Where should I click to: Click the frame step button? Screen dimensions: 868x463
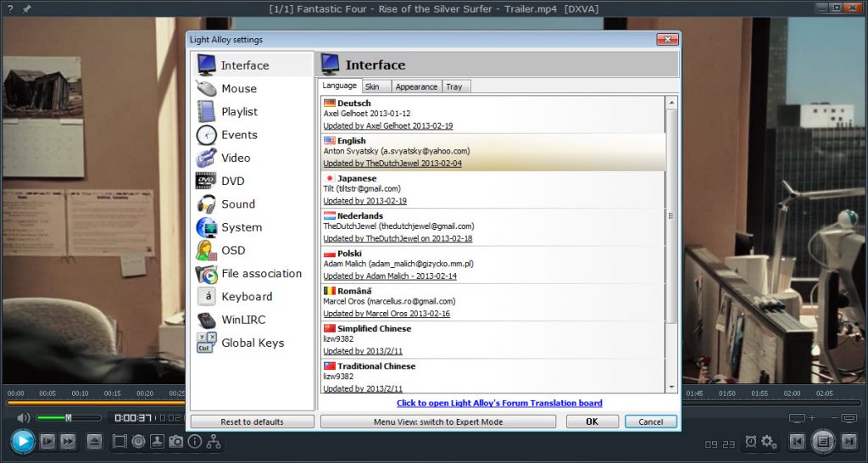pyautogui.click(x=48, y=442)
